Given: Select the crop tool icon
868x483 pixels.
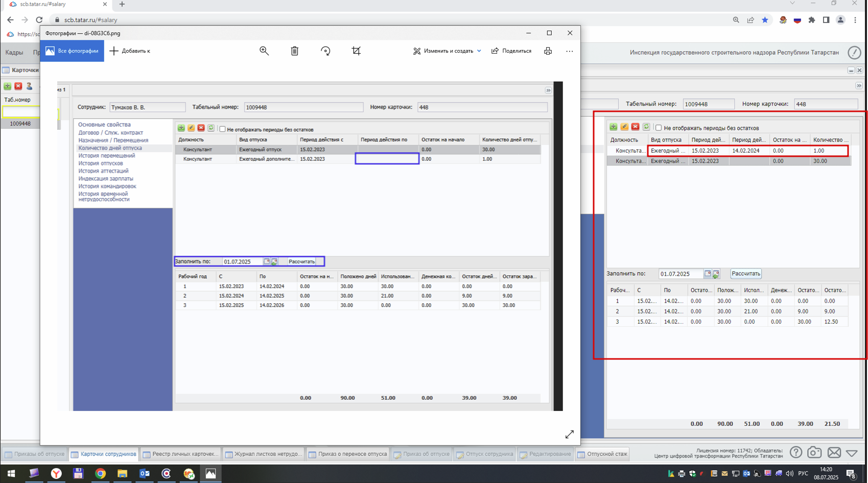Looking at the screenshot, I should coord(356,51).
